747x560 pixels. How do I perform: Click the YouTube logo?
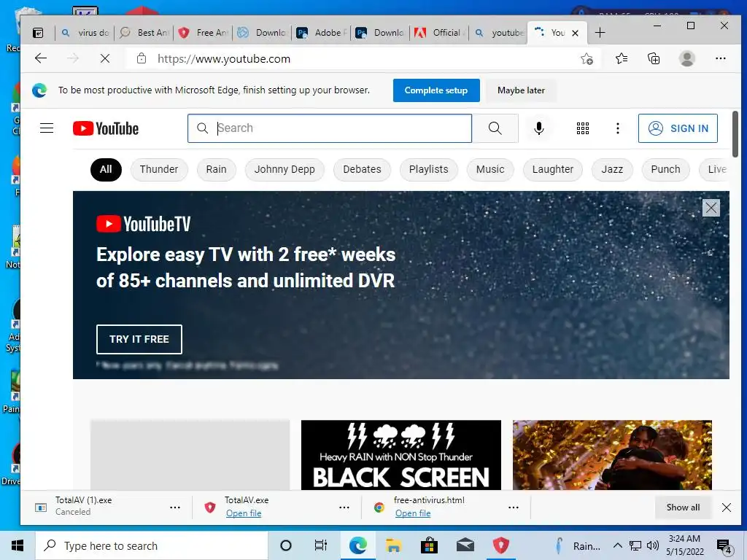(106, 128)
